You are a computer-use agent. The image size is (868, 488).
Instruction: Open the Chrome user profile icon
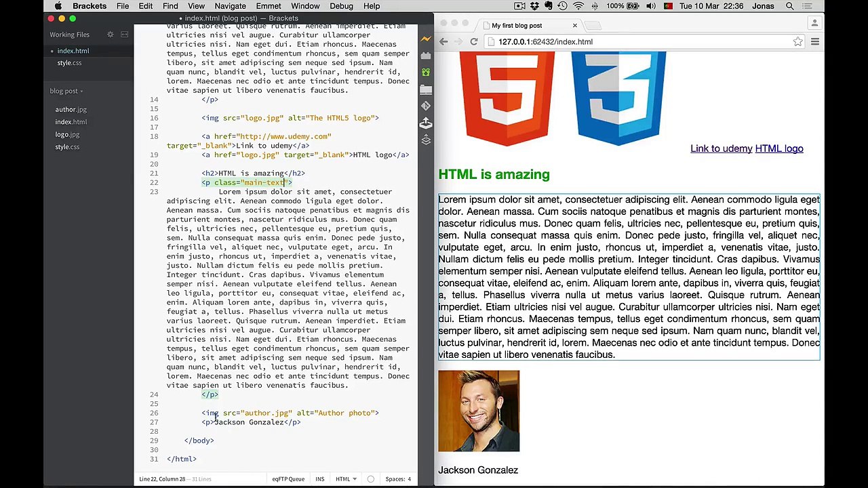click(x=814, y=23)
